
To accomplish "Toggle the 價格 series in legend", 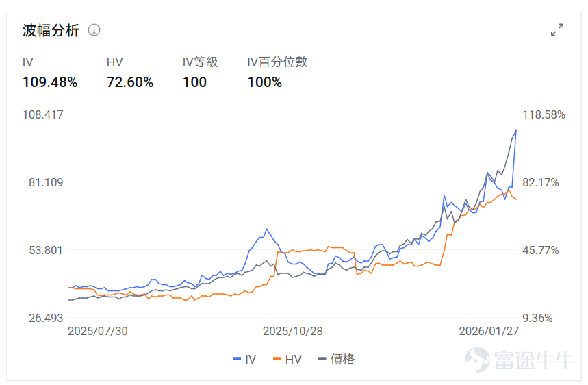I will [336, 359].
